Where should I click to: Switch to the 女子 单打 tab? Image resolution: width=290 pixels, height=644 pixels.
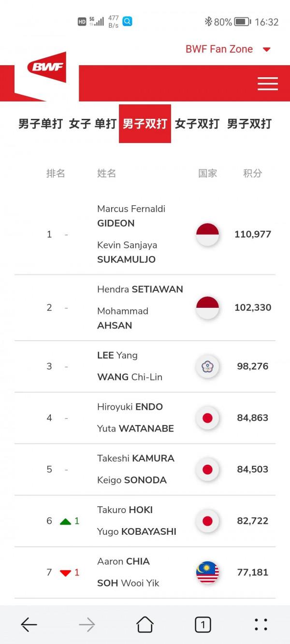93,124
